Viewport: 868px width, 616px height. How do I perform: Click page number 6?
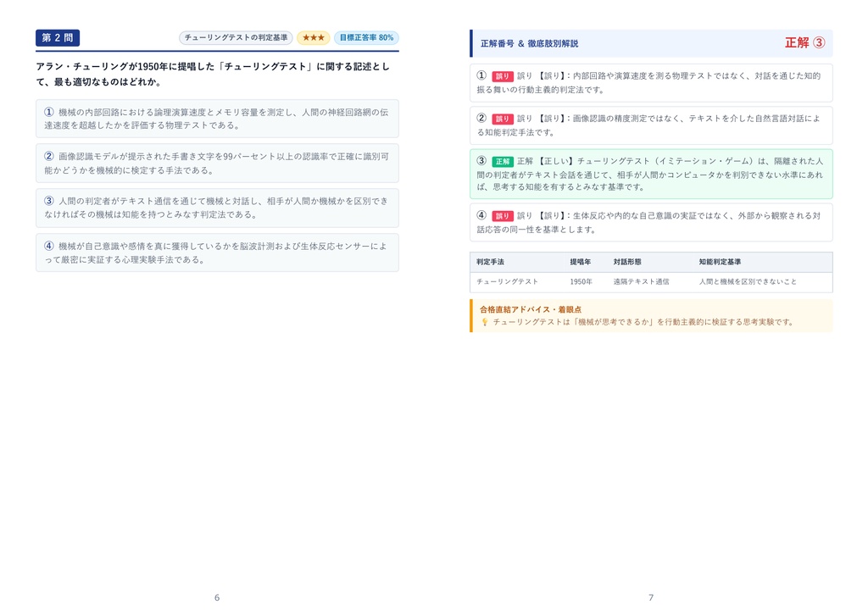217,597
